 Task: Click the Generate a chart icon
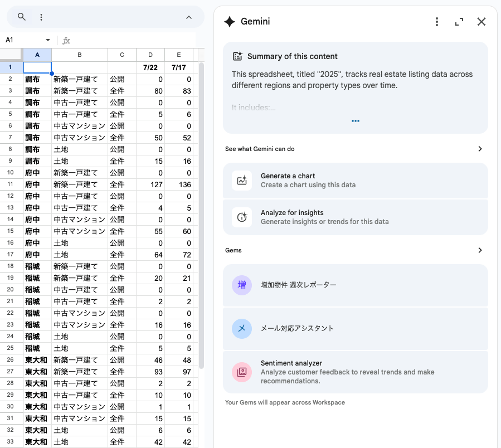pos(242,181)
